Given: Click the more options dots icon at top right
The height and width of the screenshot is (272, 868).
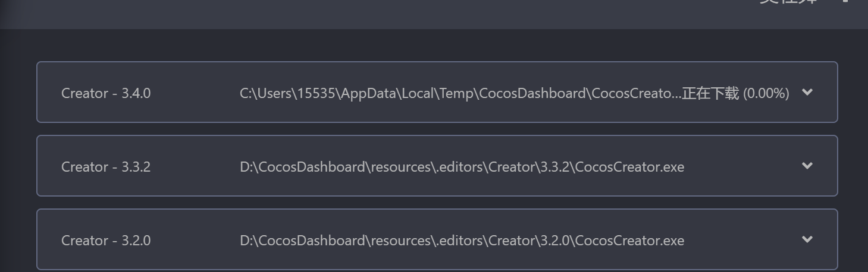Looking at the screenshot, I should pos(845,2).
